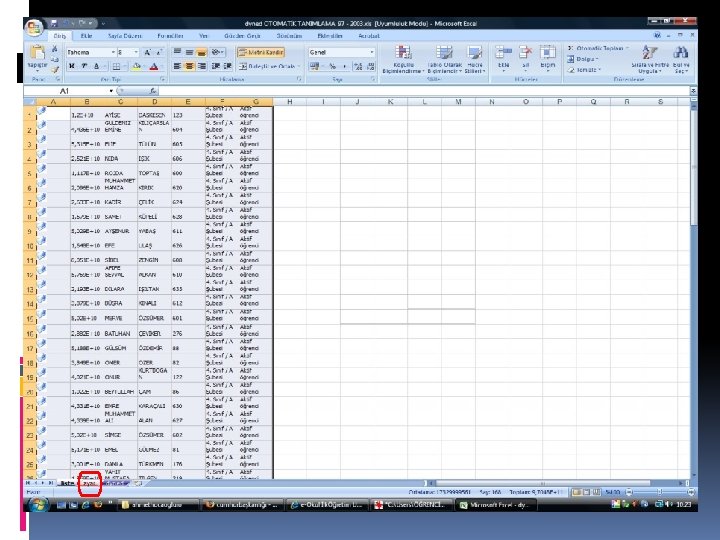Switch to the Görünüm ribbon tab
The image size is (720, 540).
[x=289, y=36]
